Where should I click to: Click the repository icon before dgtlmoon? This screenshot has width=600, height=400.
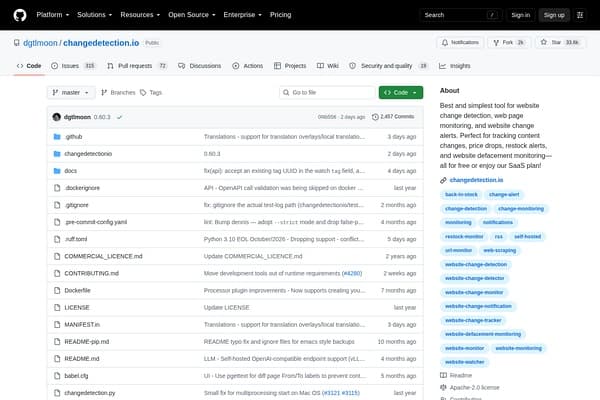click(16, 43)
